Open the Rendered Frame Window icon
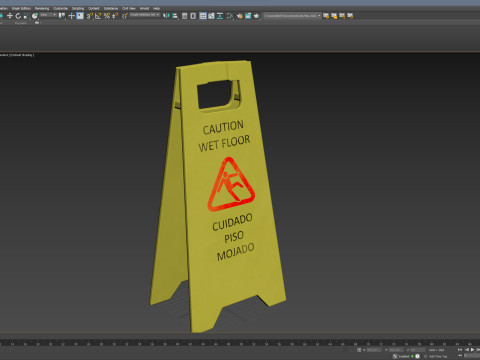Viewport: 480px width, 360px height. click(x=248, y=16)
